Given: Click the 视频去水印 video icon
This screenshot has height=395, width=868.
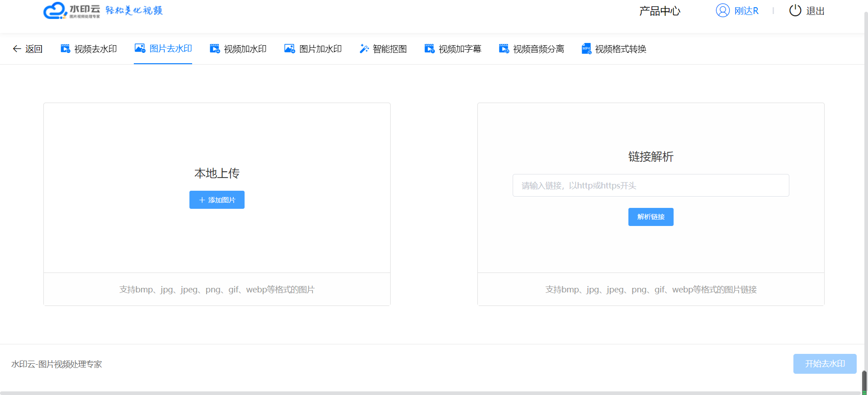Looking at the screenshot, I should 66,49.
